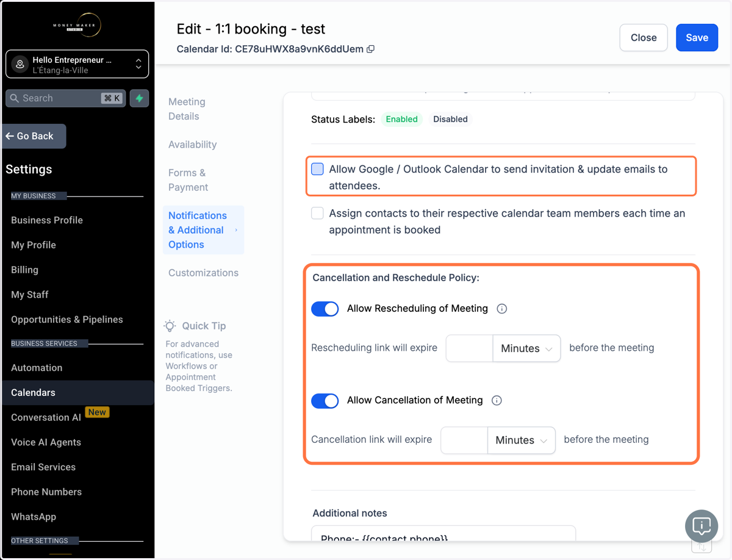Viewport: 732px width, 560px height.
Task: Click the location pin account icon
Action: pos(20,64)
